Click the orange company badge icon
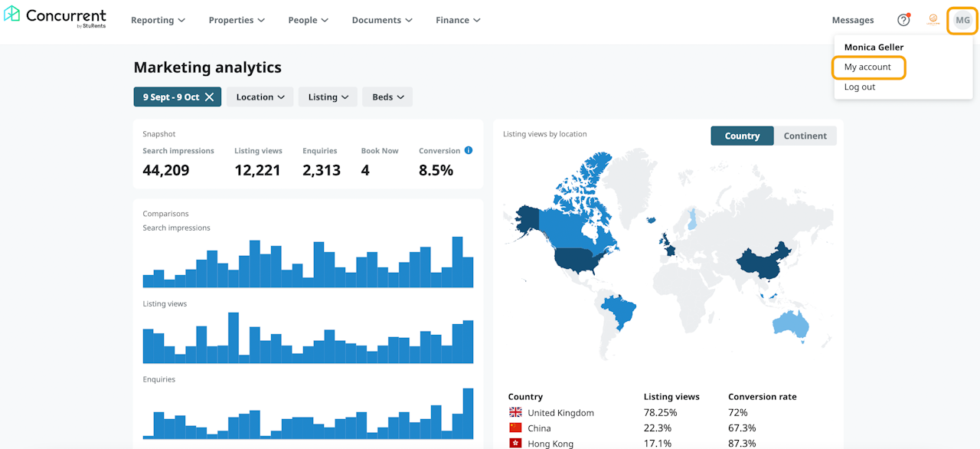Viewport: 980px width, 449px height. [x=933, y=20]
